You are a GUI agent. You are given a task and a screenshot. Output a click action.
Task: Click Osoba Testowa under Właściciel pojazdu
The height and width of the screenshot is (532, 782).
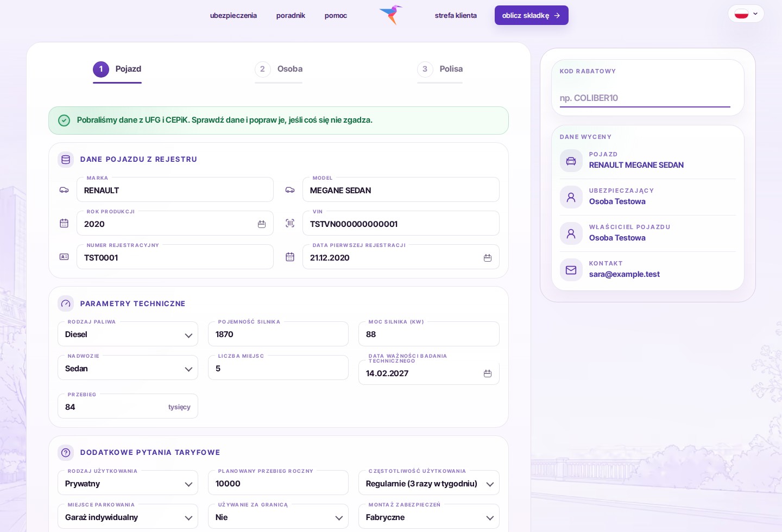617,238
